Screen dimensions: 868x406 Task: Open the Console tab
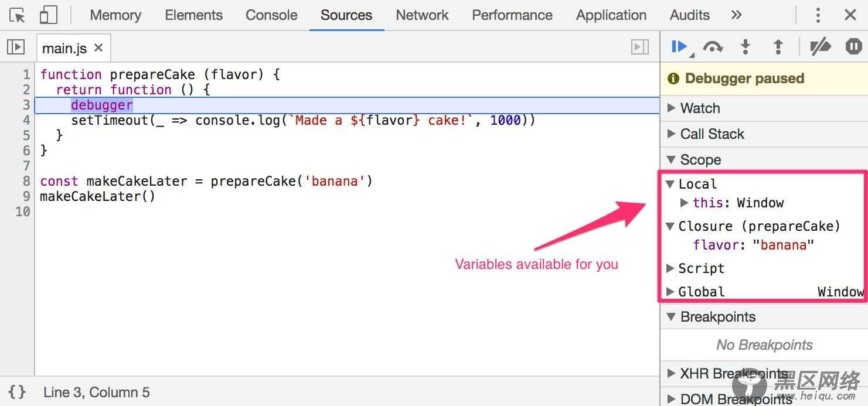tap(271, 15)
